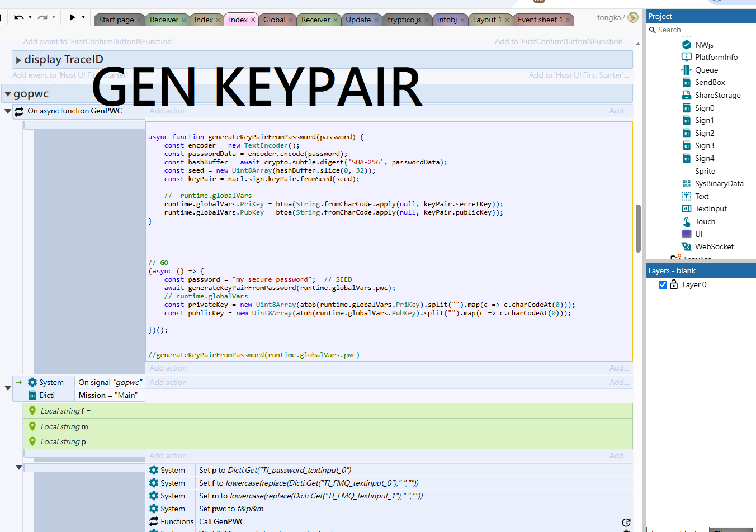Click the Layer 0 lock icon
The height and width of the screenshot is (532, 756).
pos(674,284)
